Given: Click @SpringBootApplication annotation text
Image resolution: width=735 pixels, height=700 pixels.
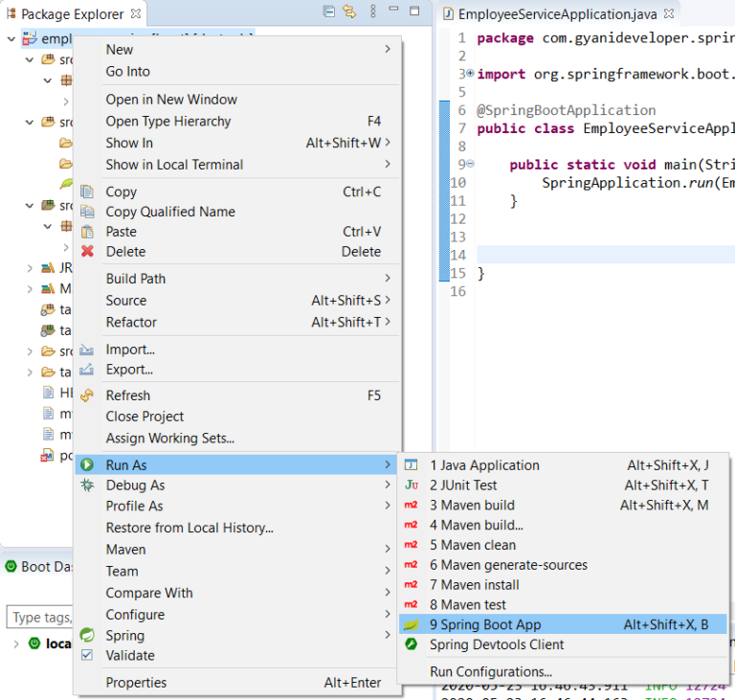Looking at the screenshot, I should click(567, 110).
